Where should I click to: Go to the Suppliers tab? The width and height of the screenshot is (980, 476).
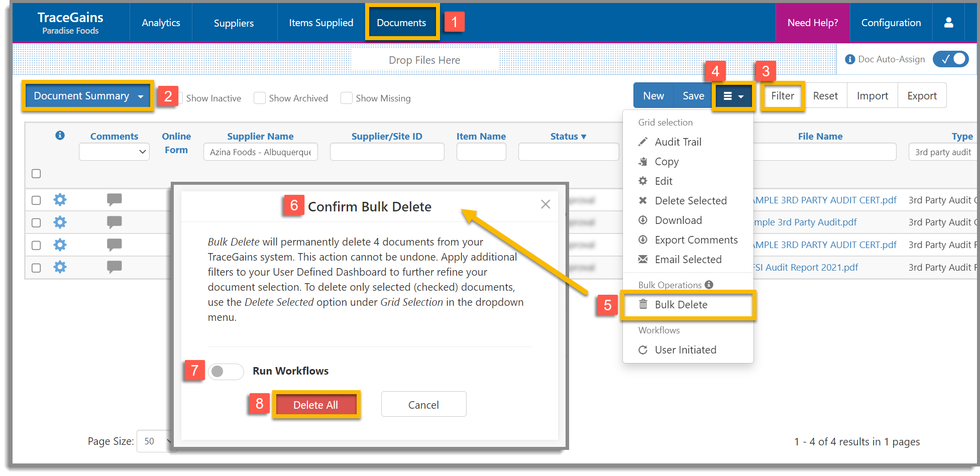click(x=234, y=23)
